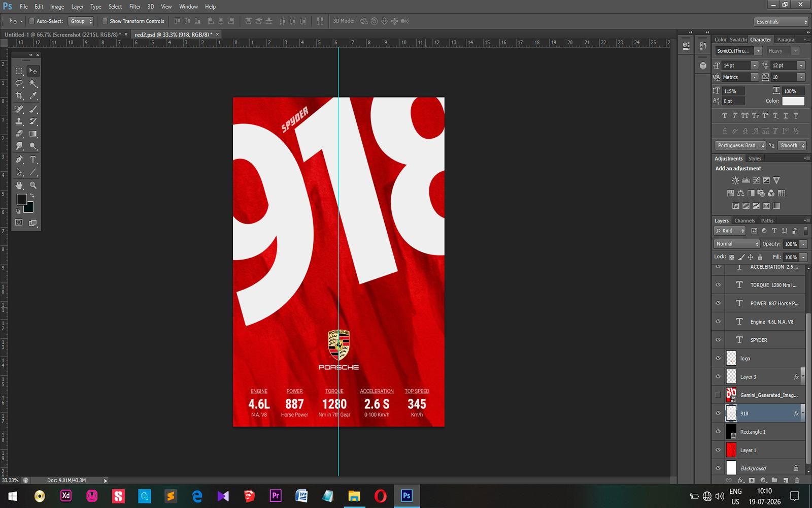Toggle visibility of Rectangle 1 layer
812x508 pixels.
(x=718, y=432)
